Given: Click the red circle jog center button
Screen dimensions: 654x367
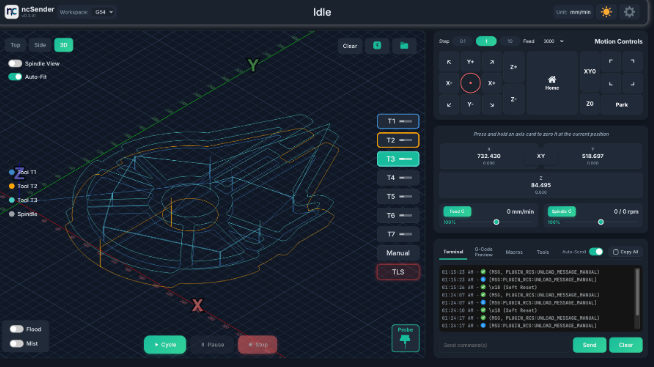Looking at the screenshot, I should coord(470,83).
